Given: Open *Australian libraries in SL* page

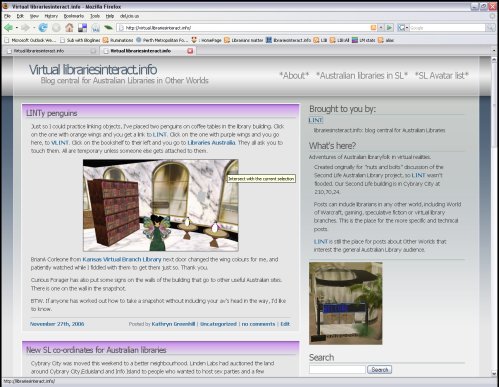Looking at the screenshot, I should pyautogui.click(x=362, y=76).
